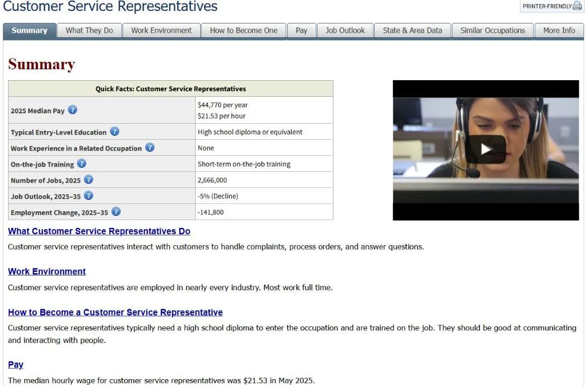The height and width of the screenshot is (386, 588).
Task: Open What Customer Service Representatives Do link
Action: click(99, 231)
